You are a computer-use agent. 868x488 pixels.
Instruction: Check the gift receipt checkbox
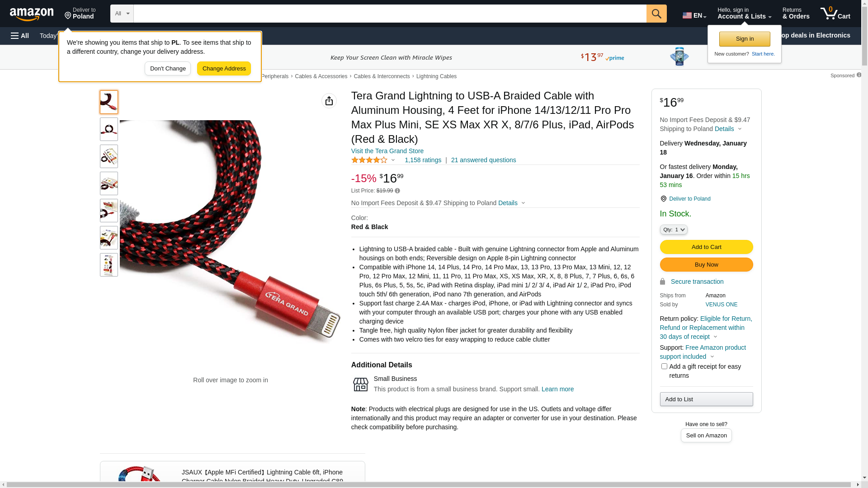pyautogui.click(x=664, y=366)
